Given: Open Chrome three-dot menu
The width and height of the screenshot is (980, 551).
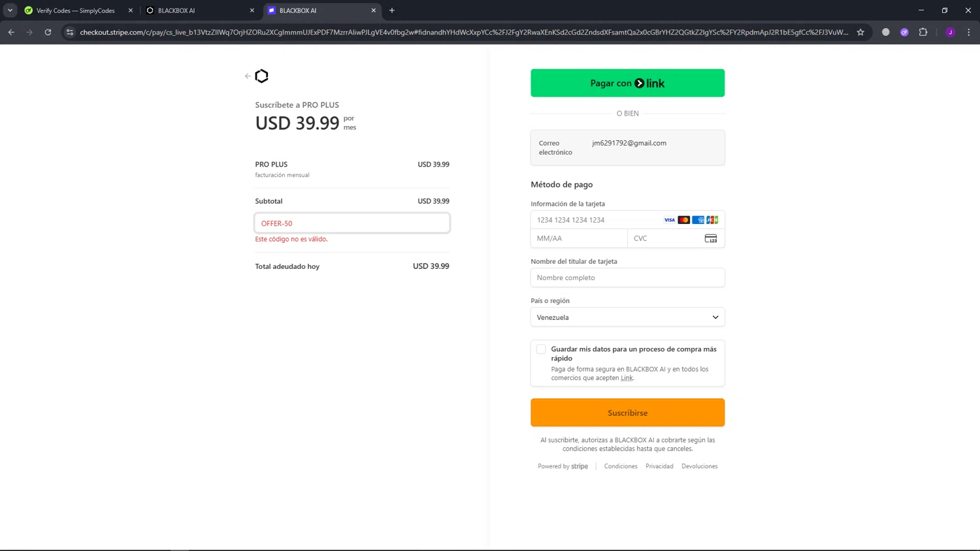Looking at the screenshot, I should pos(969,32).
